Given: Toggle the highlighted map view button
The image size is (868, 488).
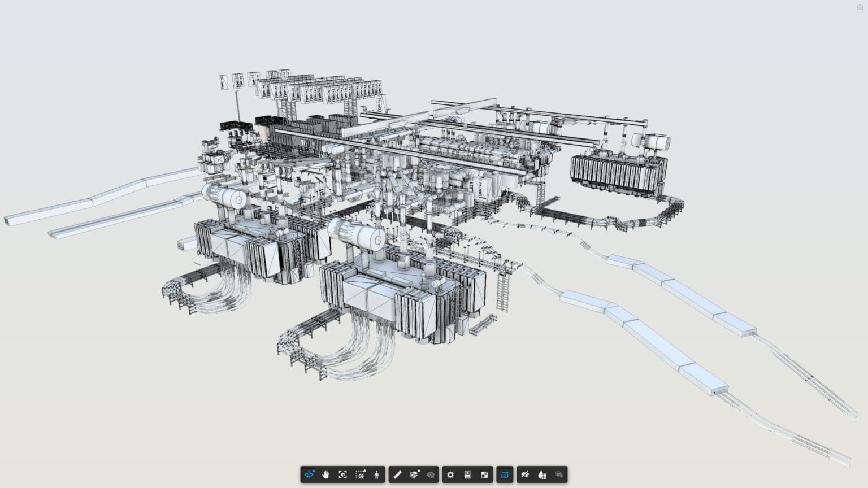Looking at the screenshot, I should (505, 474).
